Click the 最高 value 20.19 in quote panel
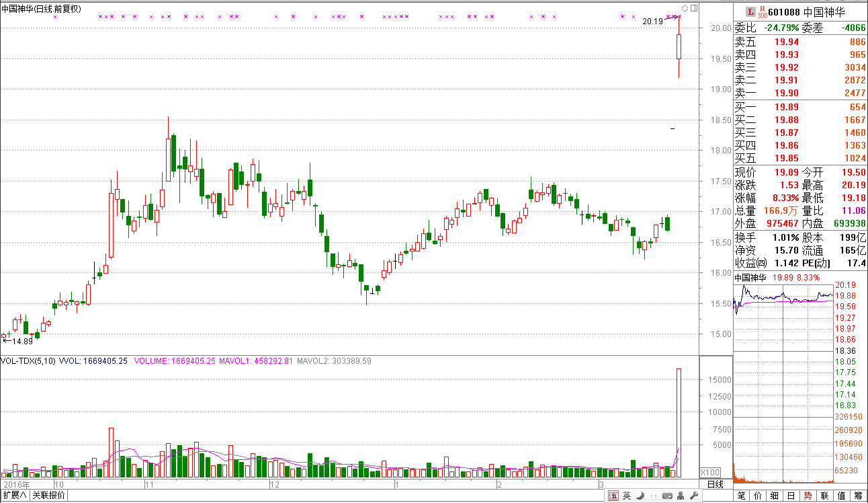868x503 pixels. 854,186
